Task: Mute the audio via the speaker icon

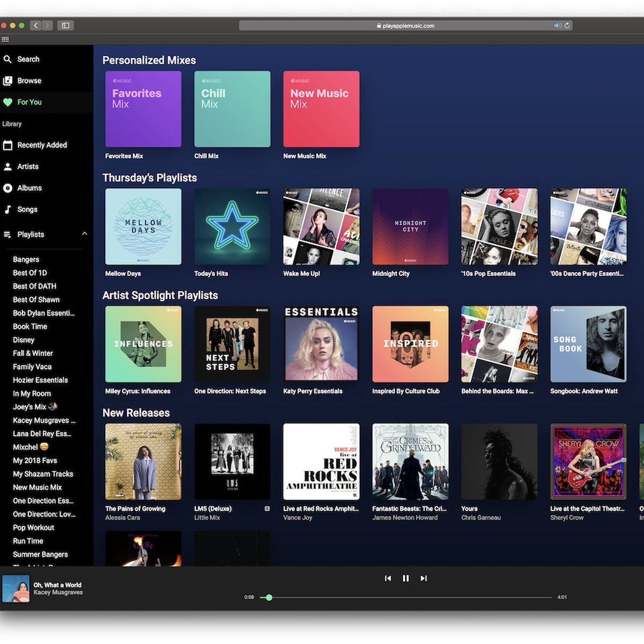Action: (x=558, y=25)
